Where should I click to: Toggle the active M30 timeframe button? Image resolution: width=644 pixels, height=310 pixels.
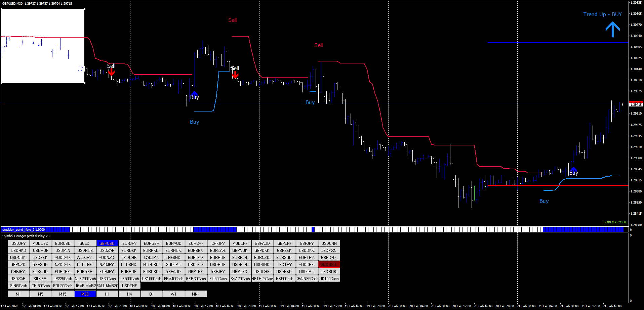[85, 294]
